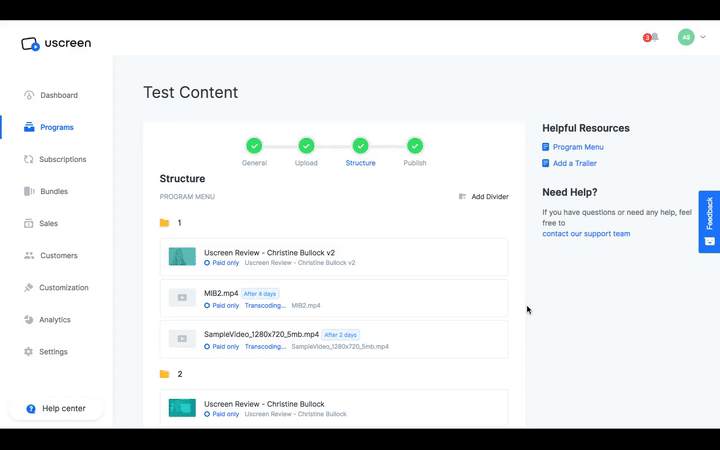Viewport: 720px width, 450px height.
Task: Click the Programs sidebar icon
Action: [29, 127]
